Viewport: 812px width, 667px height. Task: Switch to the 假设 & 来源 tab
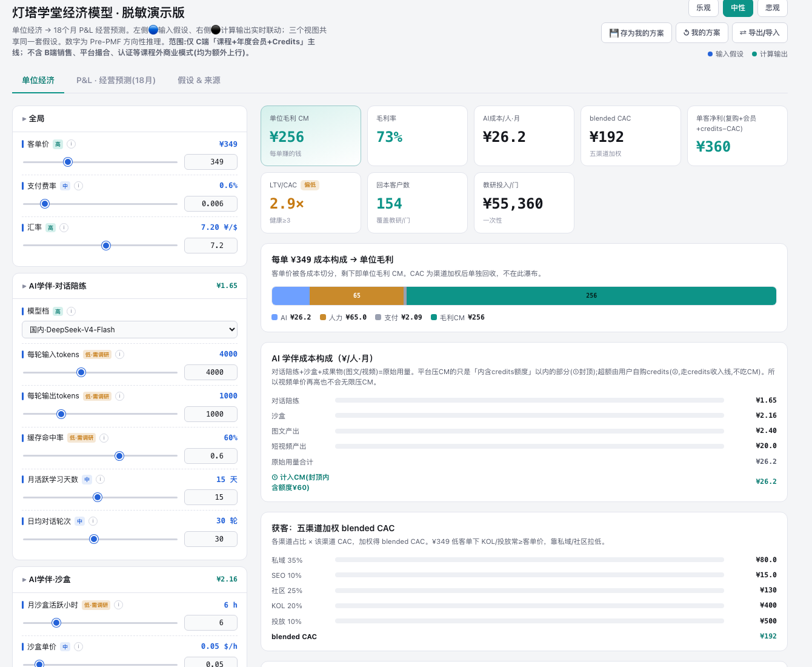click(x=199, y=80)
